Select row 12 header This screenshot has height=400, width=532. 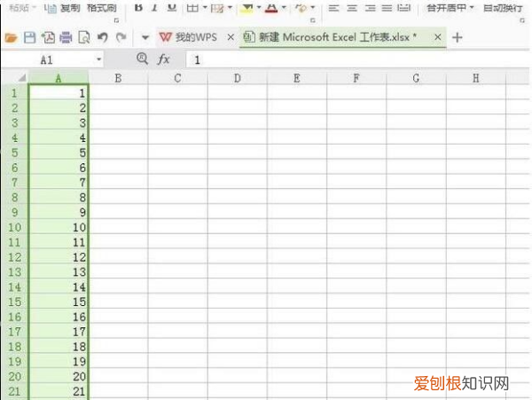click(14, 257)
